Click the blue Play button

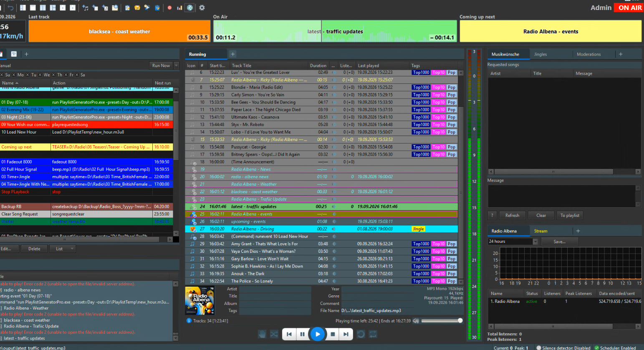coord(318,334)
